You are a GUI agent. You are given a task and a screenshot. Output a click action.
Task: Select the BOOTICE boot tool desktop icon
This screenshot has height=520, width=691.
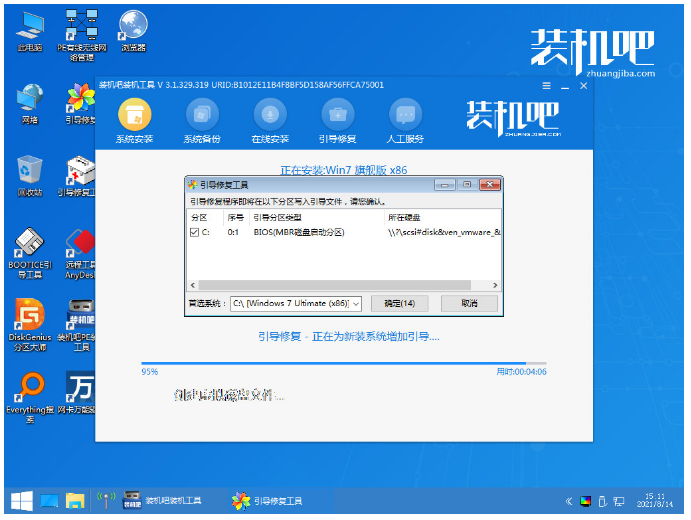29,250
